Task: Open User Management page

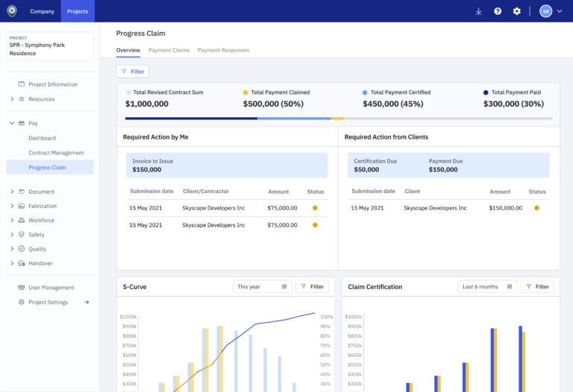Action: (x=51, y=288)
